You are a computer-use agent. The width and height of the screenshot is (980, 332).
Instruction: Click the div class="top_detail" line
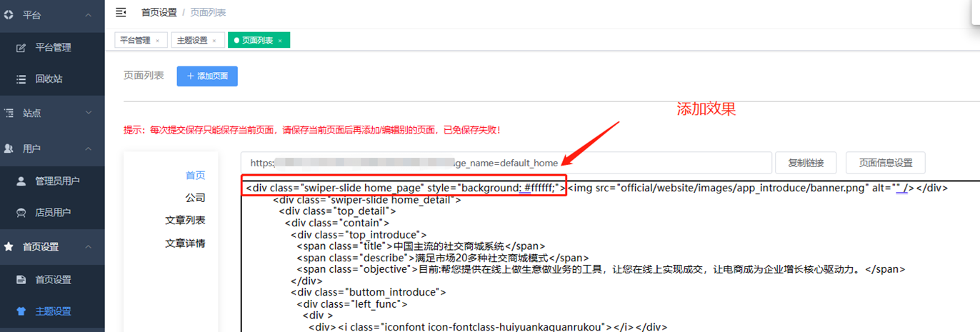coord(337,211)
